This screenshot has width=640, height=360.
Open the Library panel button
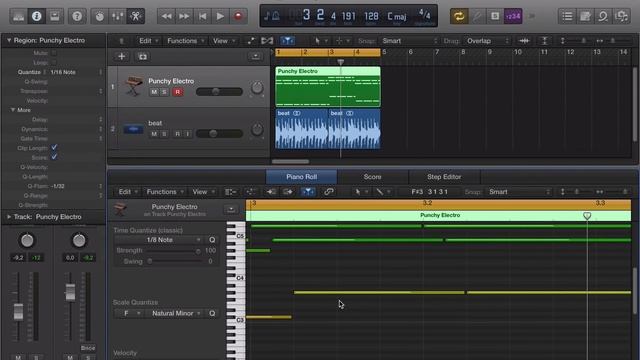[18, 16]
